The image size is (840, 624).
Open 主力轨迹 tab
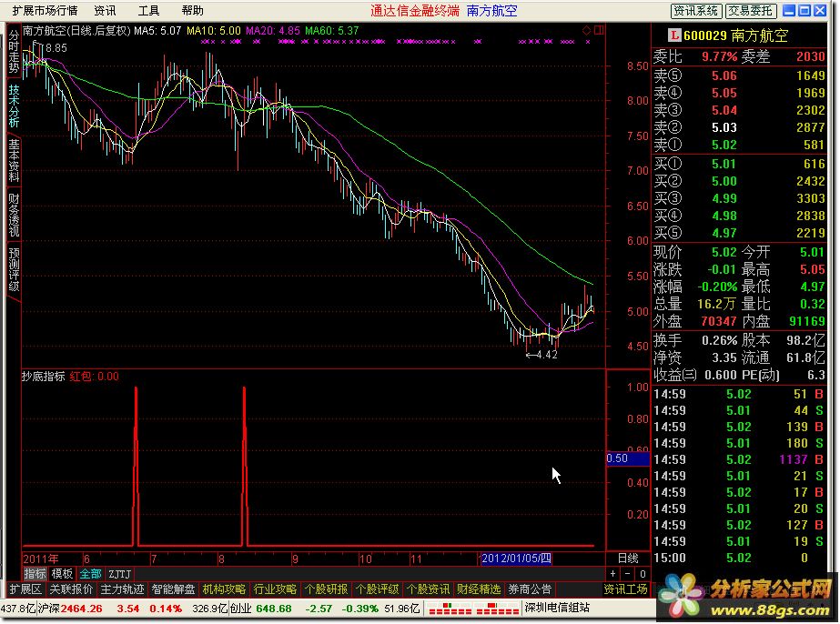(x=122, y=589)
